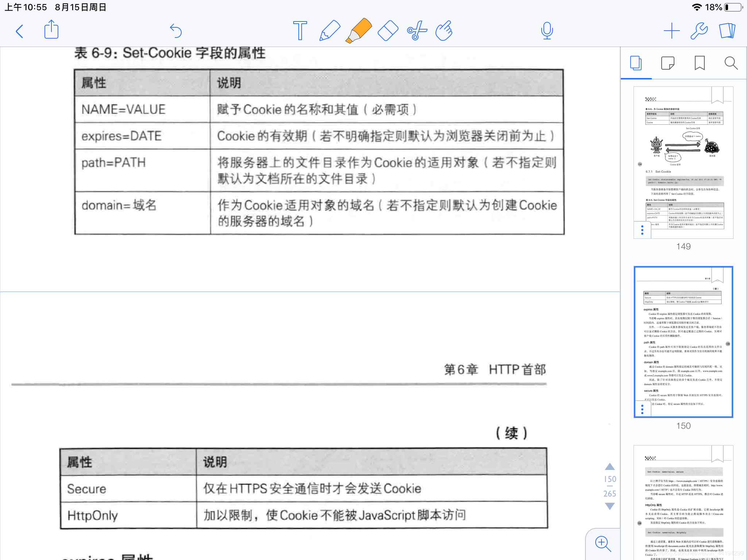747x560 pixels.
Task: Select the Eraser tool
Action: click(388, 31)
